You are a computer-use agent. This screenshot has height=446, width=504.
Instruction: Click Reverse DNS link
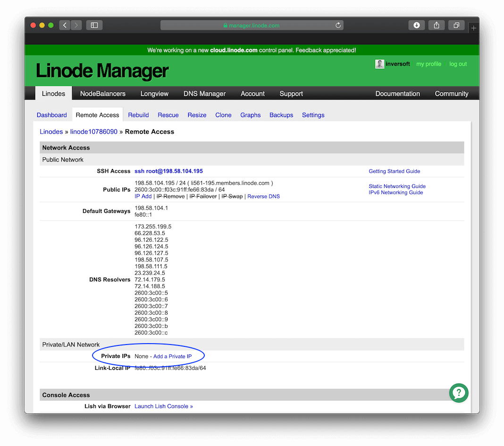264,196
